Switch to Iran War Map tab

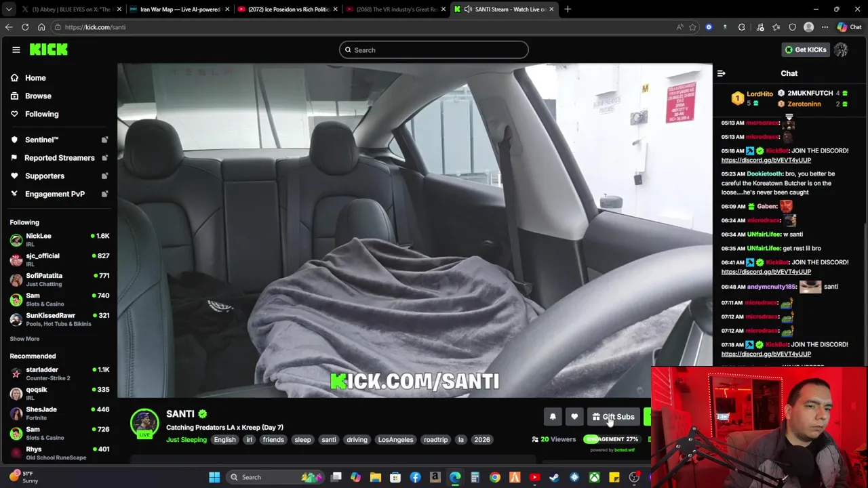coord(179,9)
